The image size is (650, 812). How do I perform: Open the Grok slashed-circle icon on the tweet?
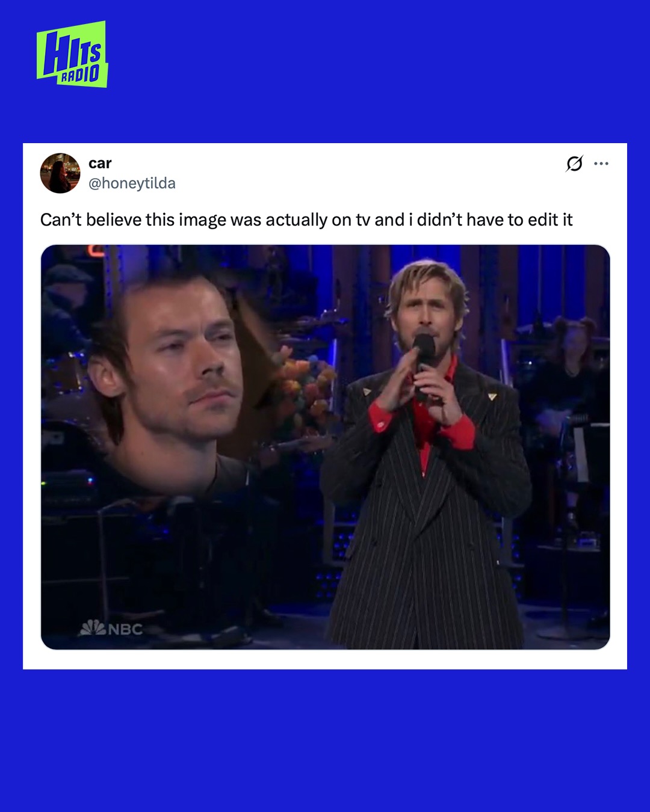574,164
